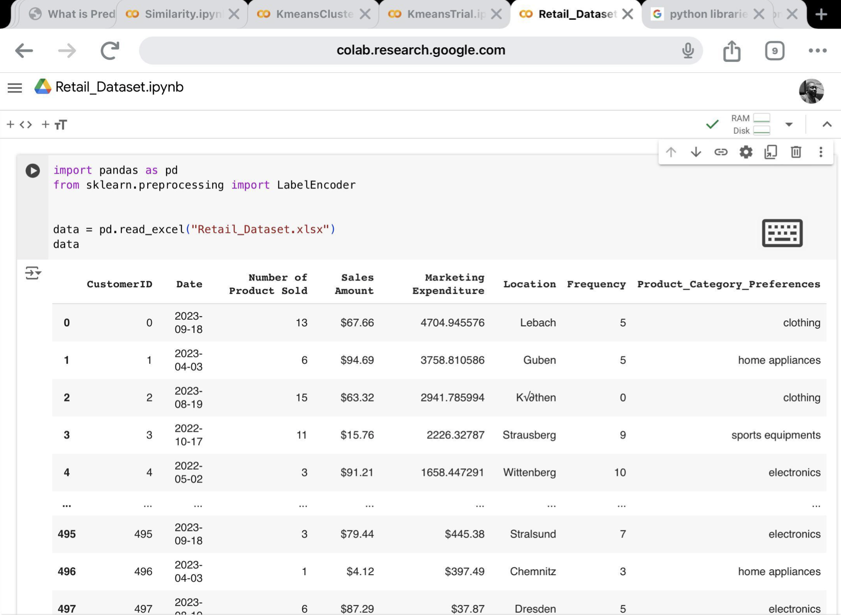The width and height of the screenshot is (841, 616).
Task: Move cell down with the arrow icon
Action: (696, 152)
